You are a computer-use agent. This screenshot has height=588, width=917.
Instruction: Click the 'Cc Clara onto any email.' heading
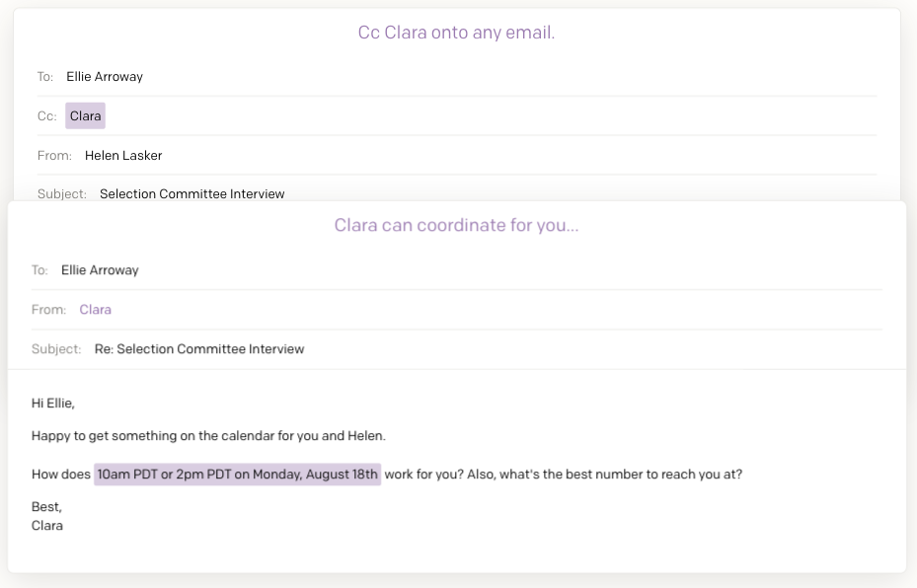click(456, 33)
